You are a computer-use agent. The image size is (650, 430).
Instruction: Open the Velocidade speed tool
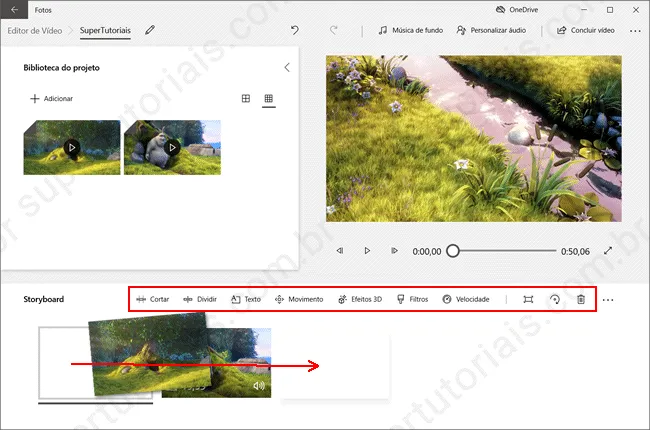[466, 299]
